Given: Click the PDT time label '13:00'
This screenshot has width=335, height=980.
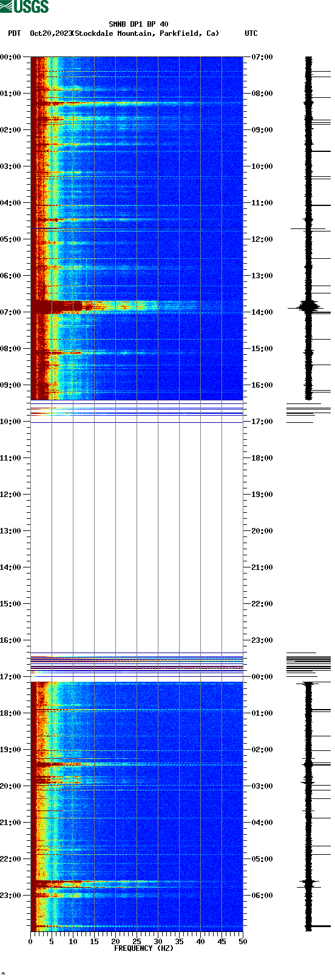Looking at the screenshot, I should click(11, 531).
